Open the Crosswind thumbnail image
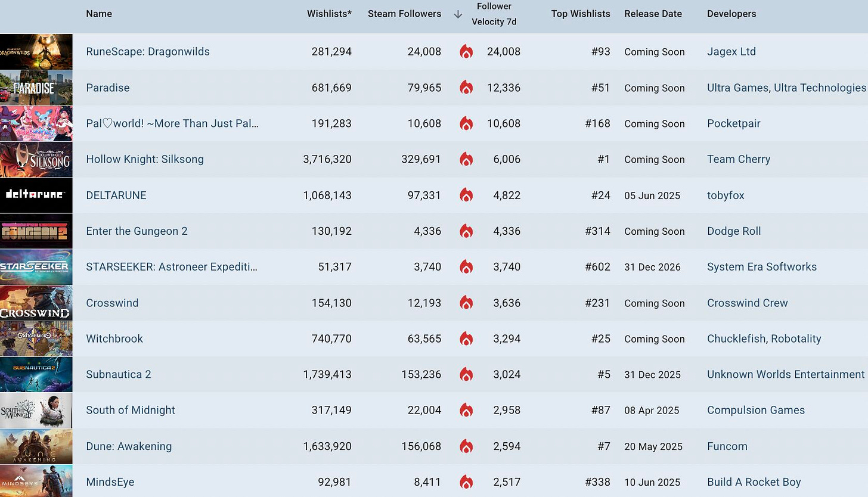Screen dimensions: 868x497 click(36, 303)
